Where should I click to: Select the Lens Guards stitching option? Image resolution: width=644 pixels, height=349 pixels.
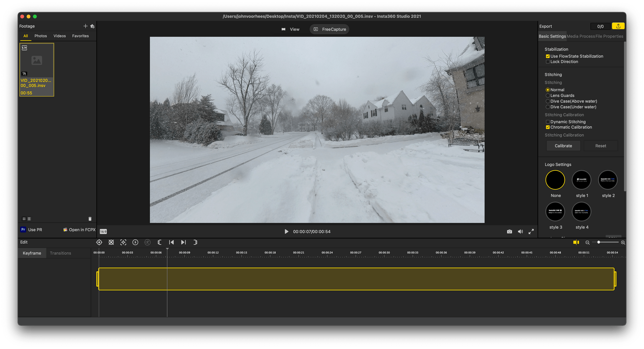point(548,95)
